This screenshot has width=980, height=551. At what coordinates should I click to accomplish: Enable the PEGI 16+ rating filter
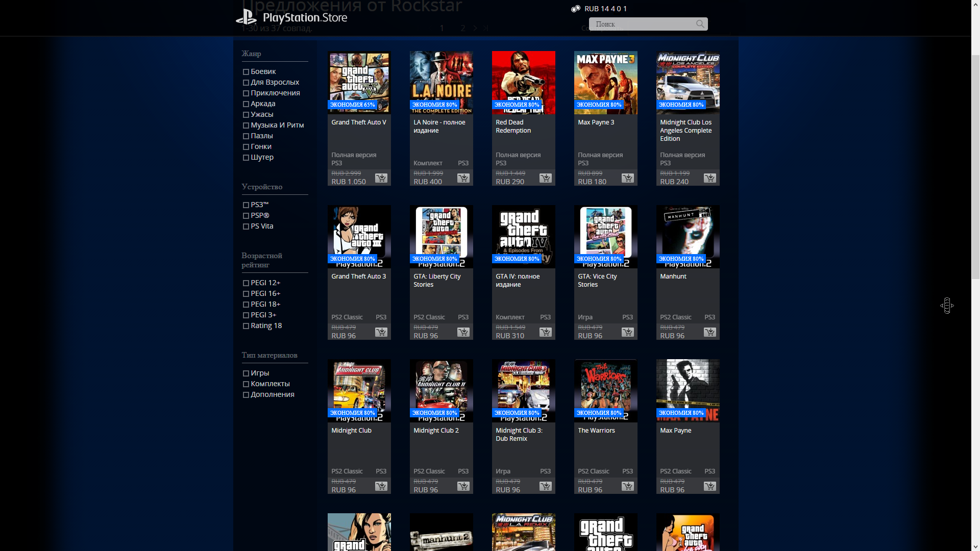point(246,294)
